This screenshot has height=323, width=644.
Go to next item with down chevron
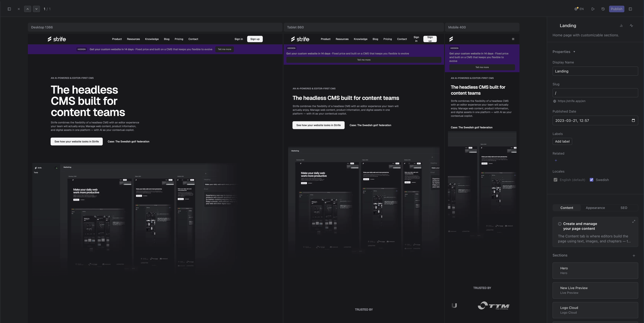[x=36, y=9]
